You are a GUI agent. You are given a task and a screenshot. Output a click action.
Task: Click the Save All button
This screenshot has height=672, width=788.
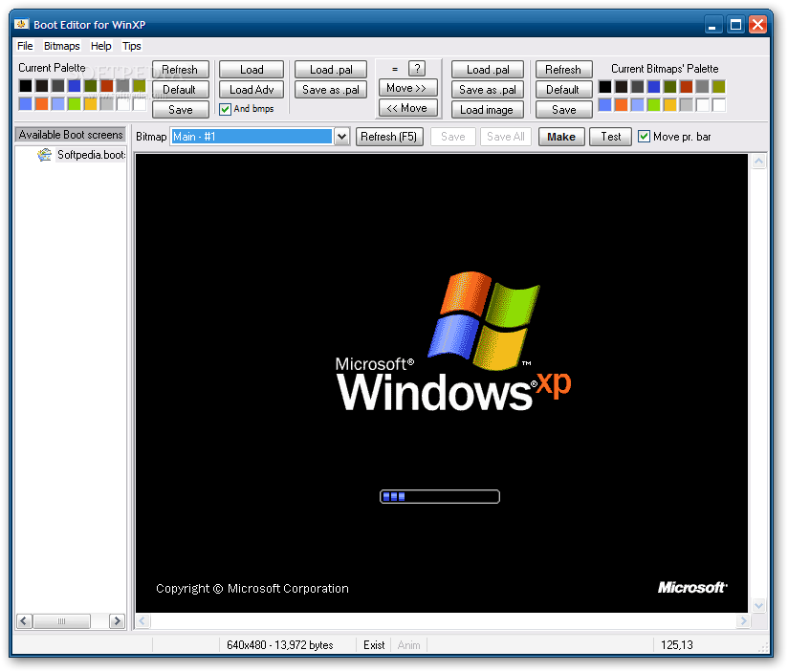tap(506, 137)
